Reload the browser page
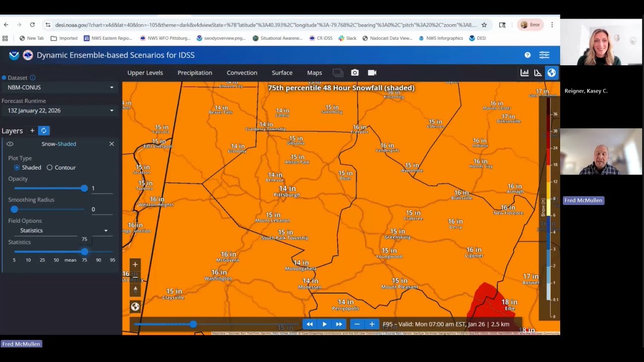644x362 pixels. (32, 25)
